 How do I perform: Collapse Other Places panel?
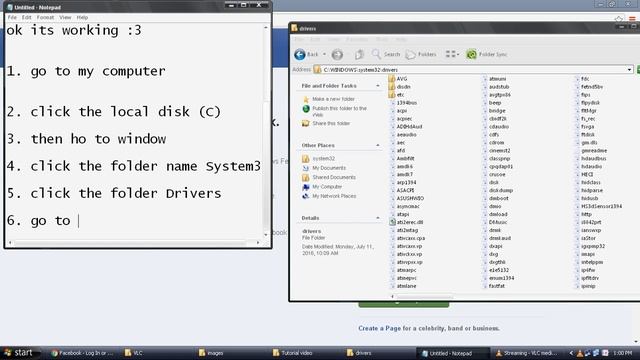[x=378, y=145]
